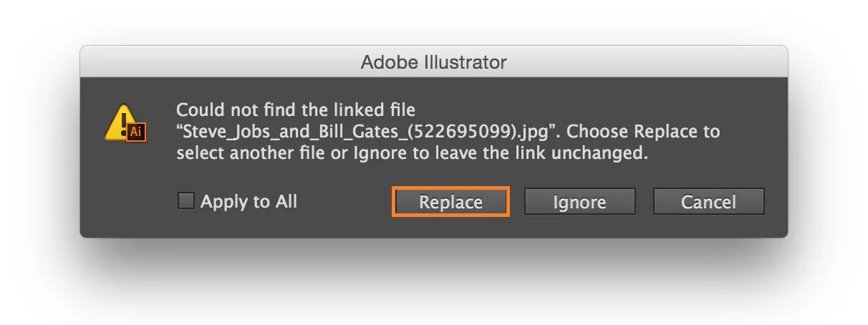This screenshot has width=868, height=325.
Task: Click the title bar left of the title
Action: tap(215, 62)
